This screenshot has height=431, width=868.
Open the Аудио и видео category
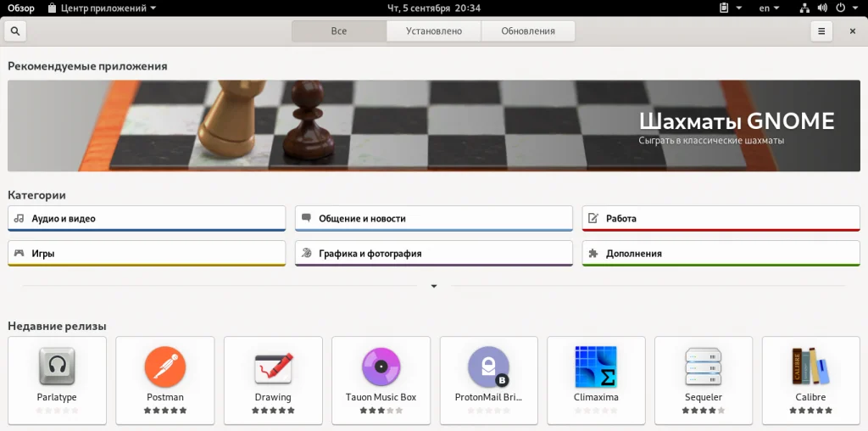point(147,218)
